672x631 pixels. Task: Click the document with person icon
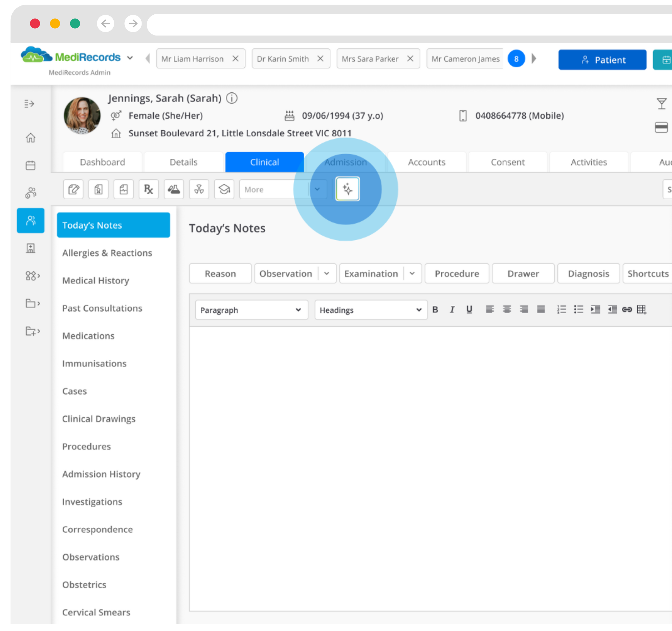click(x=99, y=189)
